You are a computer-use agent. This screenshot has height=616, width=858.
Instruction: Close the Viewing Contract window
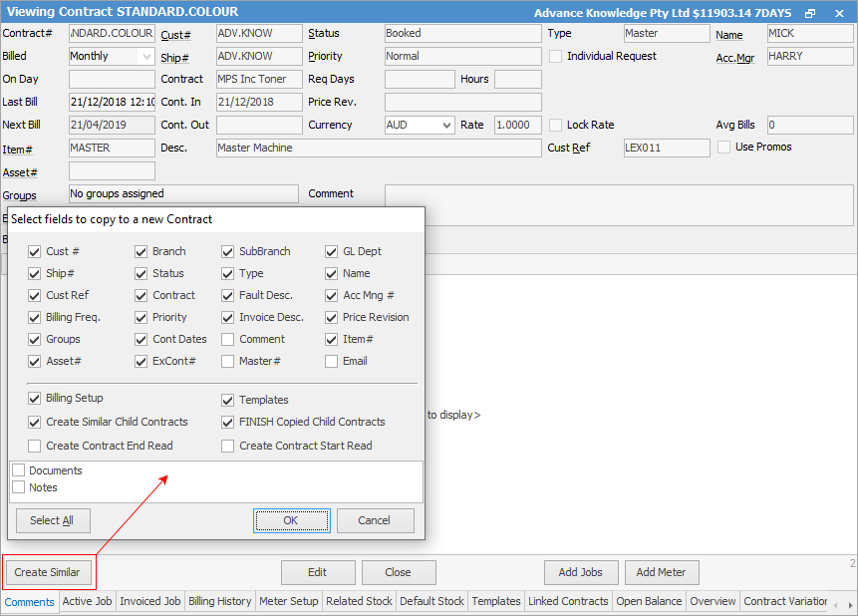(x=839, y=13)
